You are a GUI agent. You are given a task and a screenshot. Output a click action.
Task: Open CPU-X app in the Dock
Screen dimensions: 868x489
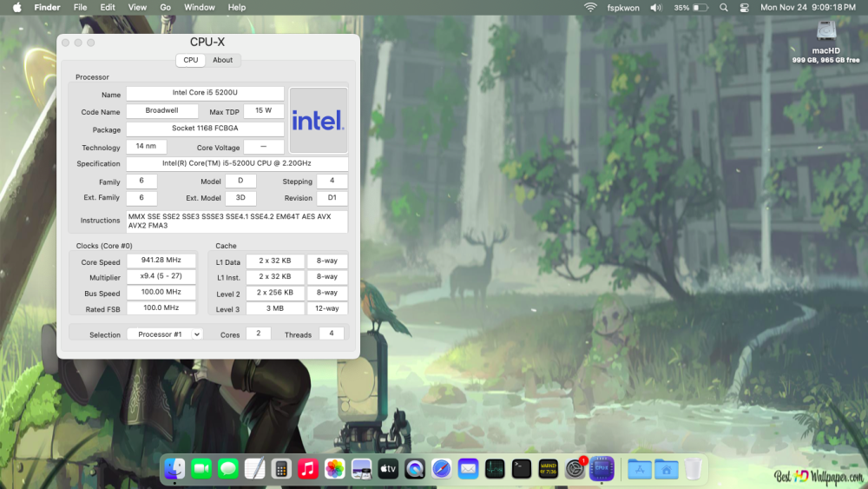[x=602, y=469]
